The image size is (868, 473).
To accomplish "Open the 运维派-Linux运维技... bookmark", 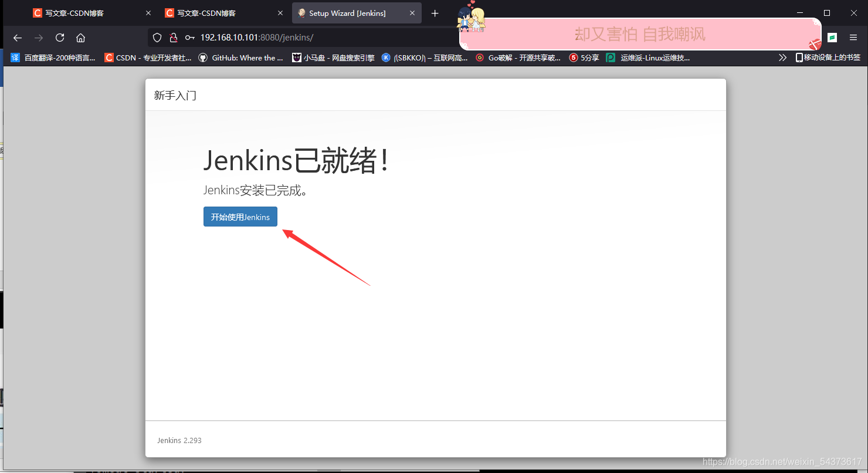I will 648,58.
